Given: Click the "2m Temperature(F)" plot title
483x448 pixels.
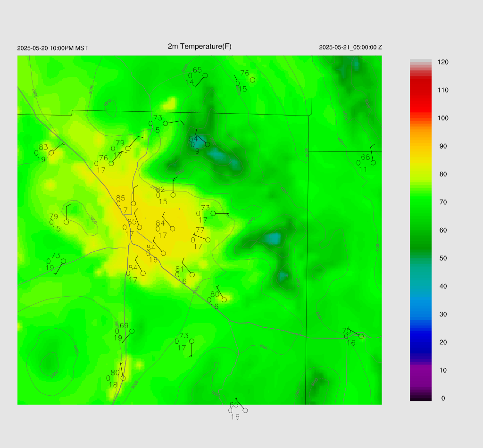Looking at the screenshot, I should pos(200,47).
